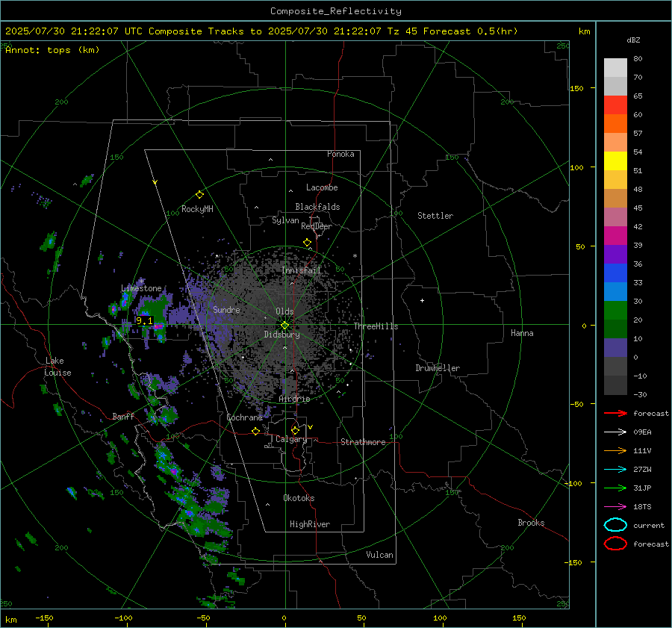
Task: Click the 'Annot: tops (km)' label
Action: coord(52,50)
